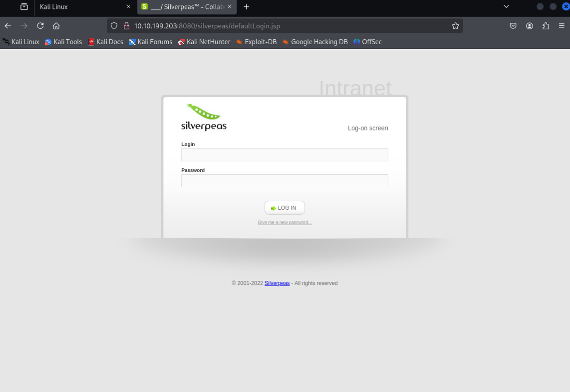Open the Exploit-DB bookmark
570x392 pixels.
coord(256,42)
